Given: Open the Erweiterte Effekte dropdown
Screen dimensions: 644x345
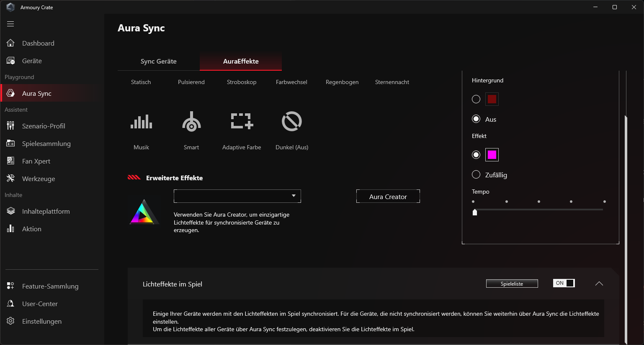Looking at the screenshot, I should (x=237, y=196).
